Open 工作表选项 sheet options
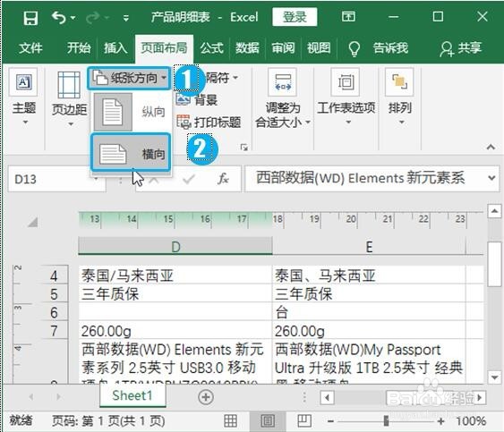Screen dimensions: 504x432 tap(346, 97)
